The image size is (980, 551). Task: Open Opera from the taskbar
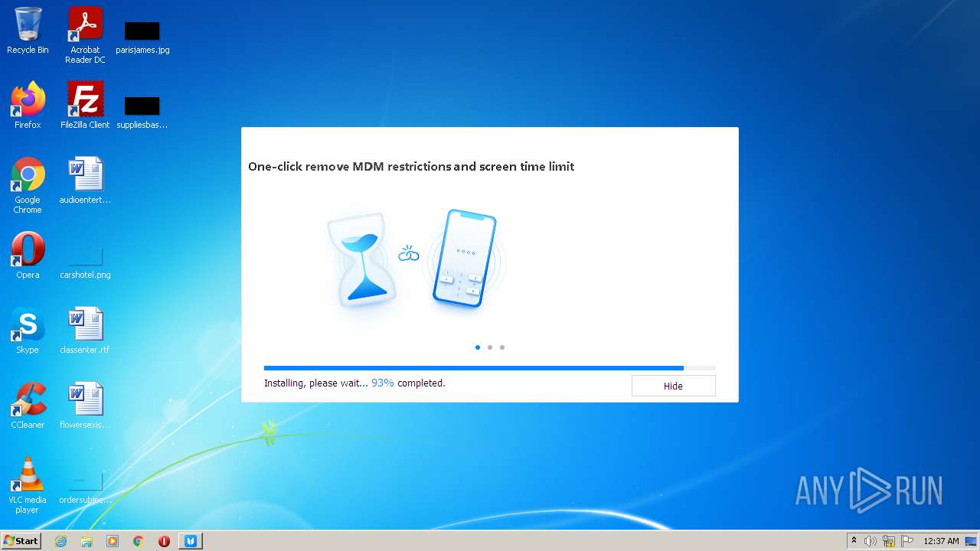click(x=164, y=541)
